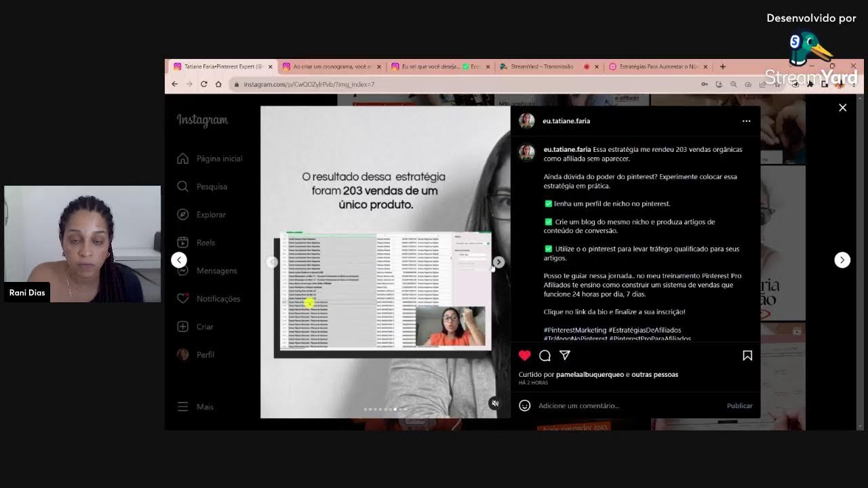Click the Criar plus icon
This screenshot has width=868, height=488.
click(x=182, y=327)
